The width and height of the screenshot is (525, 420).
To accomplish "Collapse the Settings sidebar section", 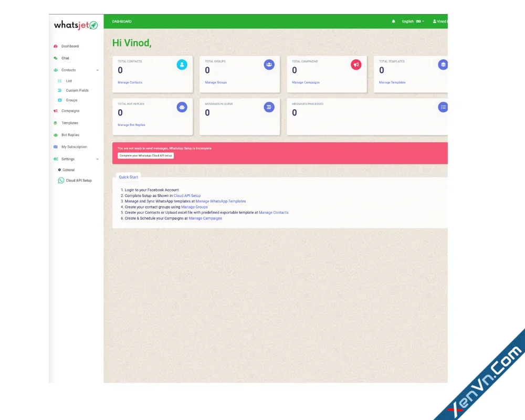I will 97,159.
